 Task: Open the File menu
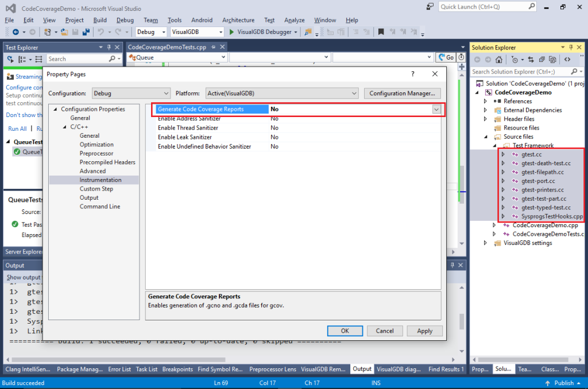pos(9,20)
